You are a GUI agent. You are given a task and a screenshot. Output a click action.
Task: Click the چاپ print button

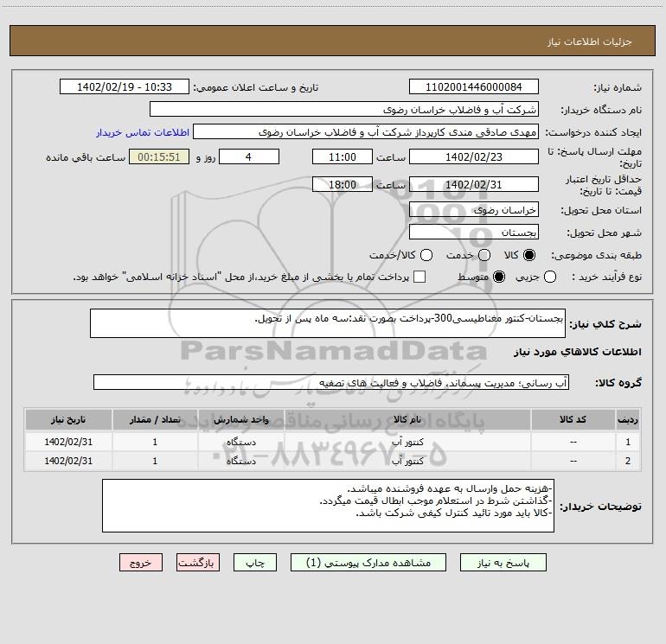pyautogui.click(x=255, y=563)
